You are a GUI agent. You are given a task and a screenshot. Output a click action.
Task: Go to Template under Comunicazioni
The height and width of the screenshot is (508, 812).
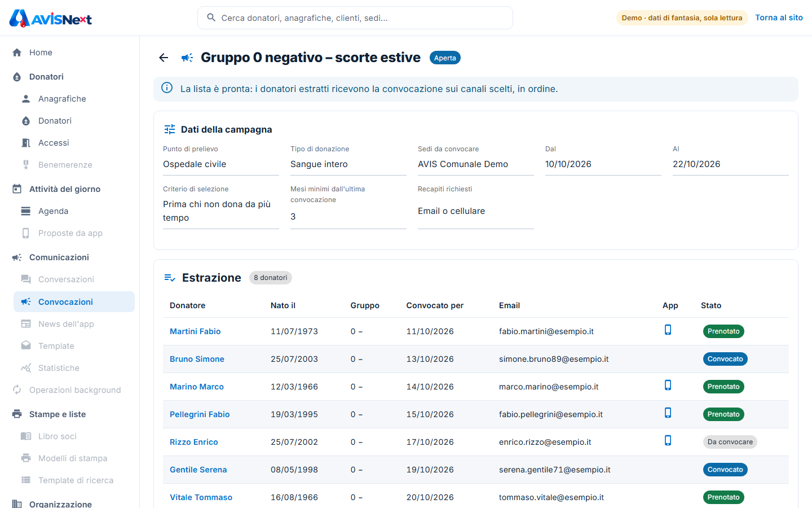tap(74, 346)
